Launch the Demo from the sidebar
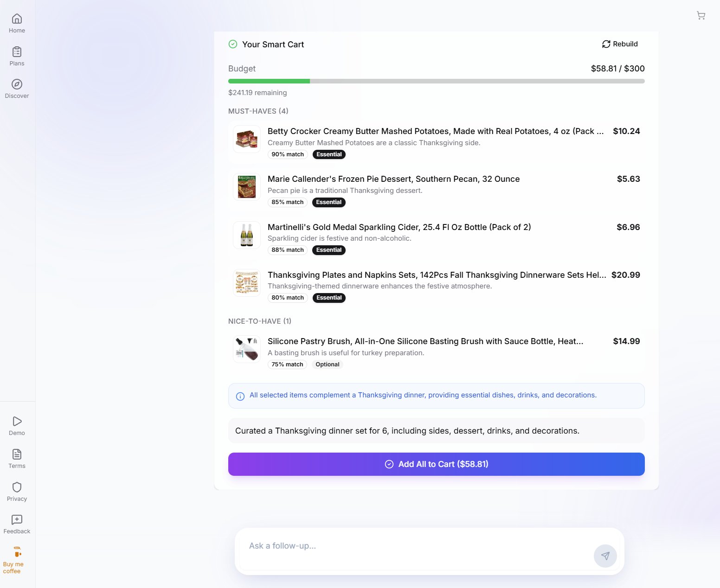Viewport: 720px width, 588px height. 17,424
